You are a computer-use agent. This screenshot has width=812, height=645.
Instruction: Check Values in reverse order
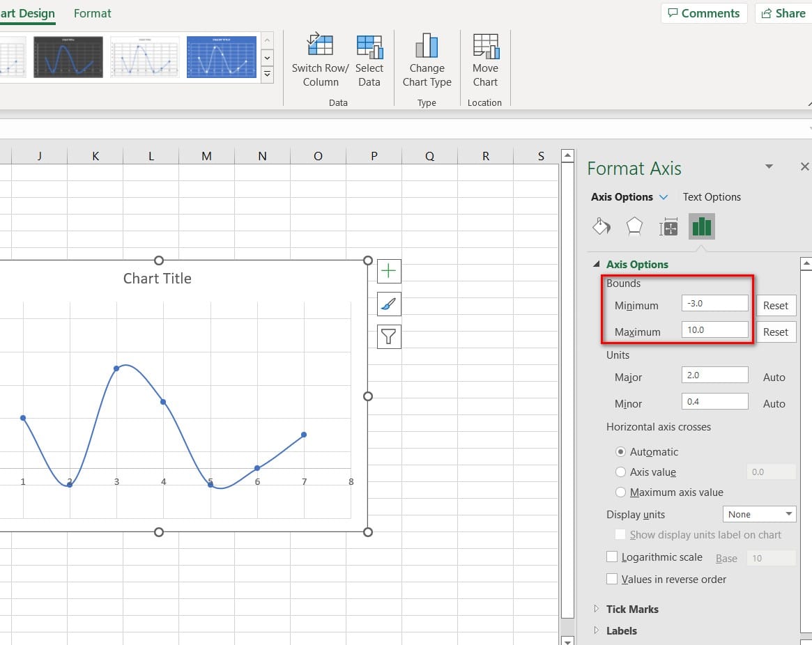[612, 579]
